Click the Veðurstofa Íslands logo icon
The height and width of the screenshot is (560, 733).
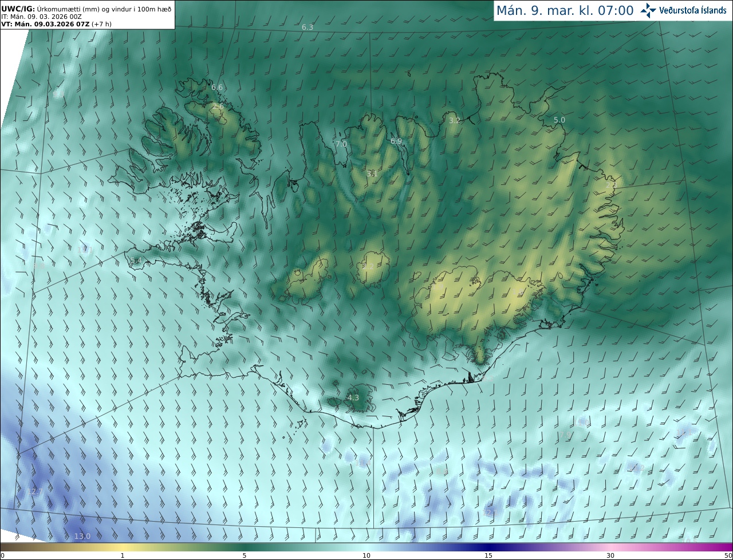[648, 10]
